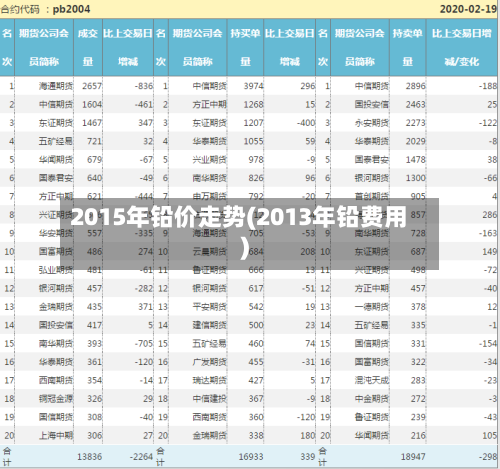Click the change value -836
Image resolution: width=500 pixels, height=469 pixels.
[x=144, y=86]
